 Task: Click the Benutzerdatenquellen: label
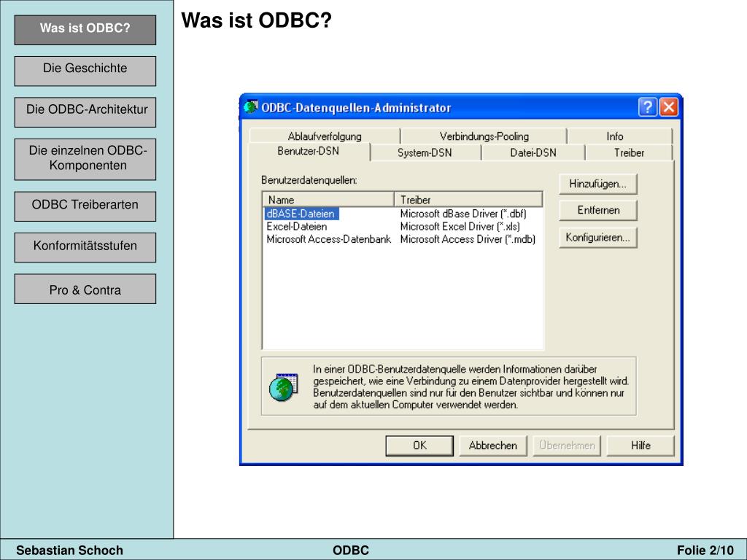(309, 181)
